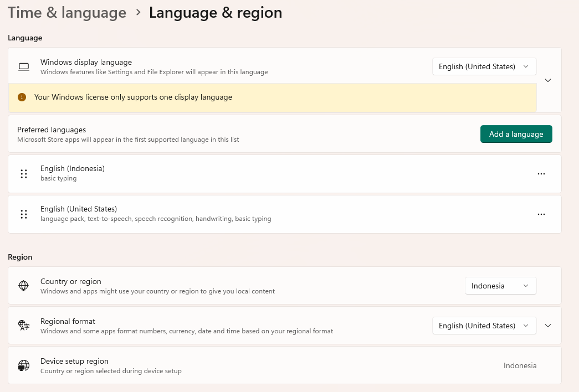Click the drag handle for English (United States)

point(24,214)
